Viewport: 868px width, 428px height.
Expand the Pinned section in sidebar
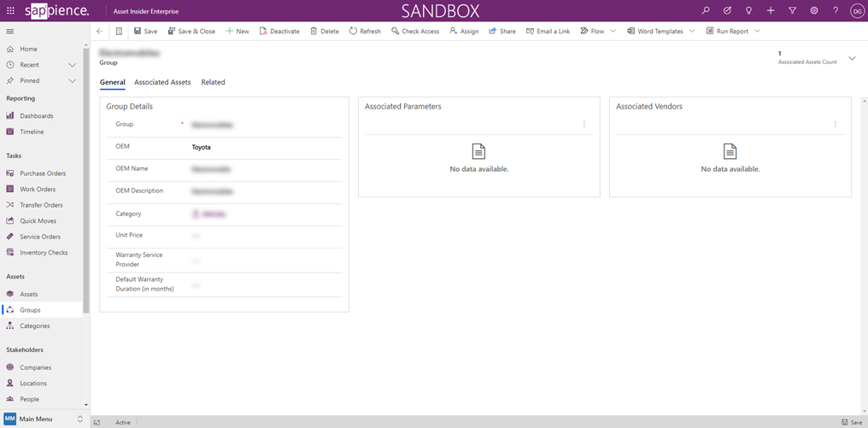coord(72,81)
